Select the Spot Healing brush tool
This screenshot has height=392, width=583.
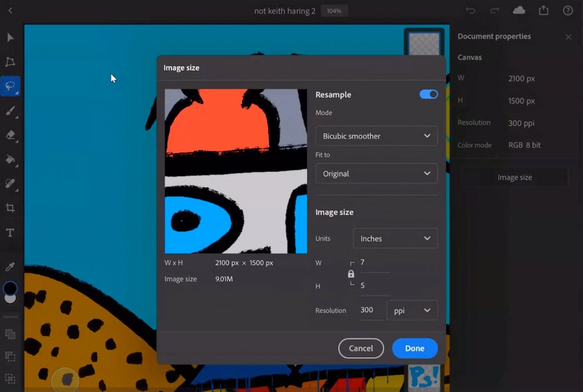[x=11, y=183]
